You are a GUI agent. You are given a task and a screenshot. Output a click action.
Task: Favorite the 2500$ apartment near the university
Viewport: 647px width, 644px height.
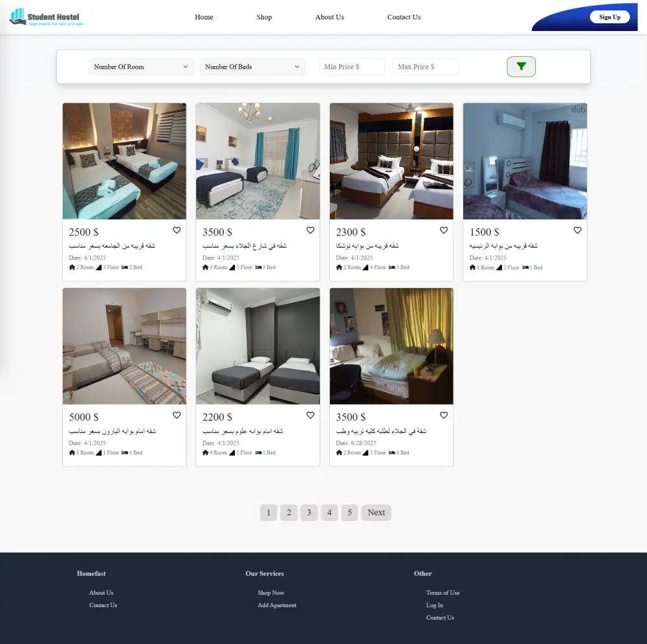point(177,230)
